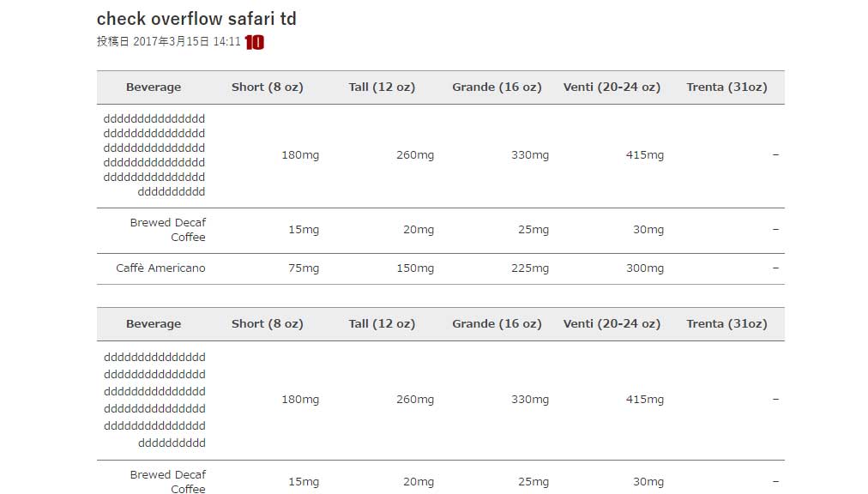Click the second table's Beverage header
The width and height of the screenshot is (868, 494).
click(154, 323)
